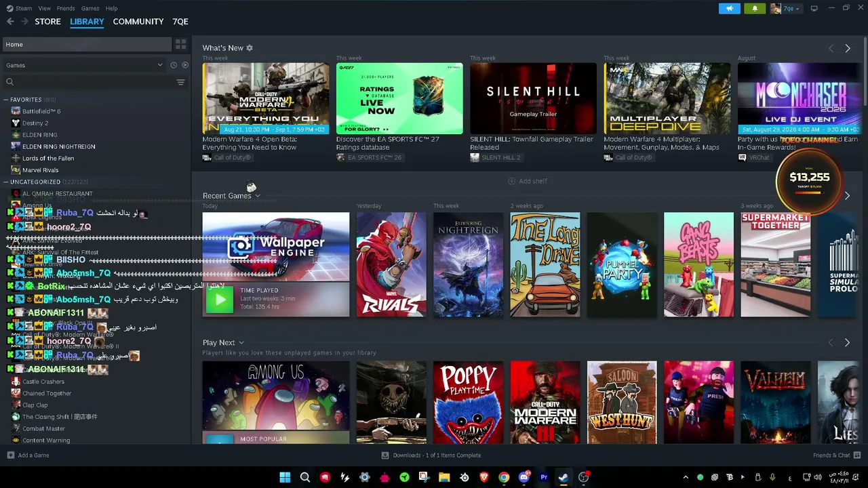Image resolution: width=868 pixels, height=488 pixels.
Task: Click the Home button in the sidebar
Action: [x=87, y=45]
